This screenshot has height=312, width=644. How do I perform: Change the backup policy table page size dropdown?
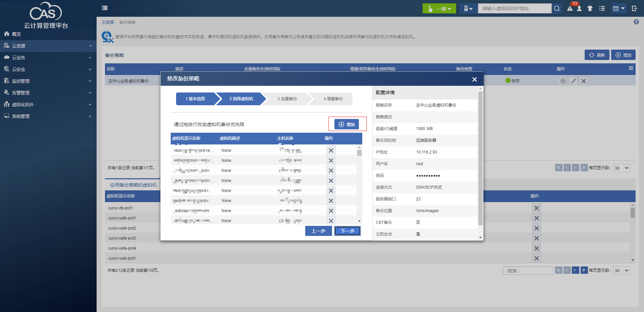[622, 168]
